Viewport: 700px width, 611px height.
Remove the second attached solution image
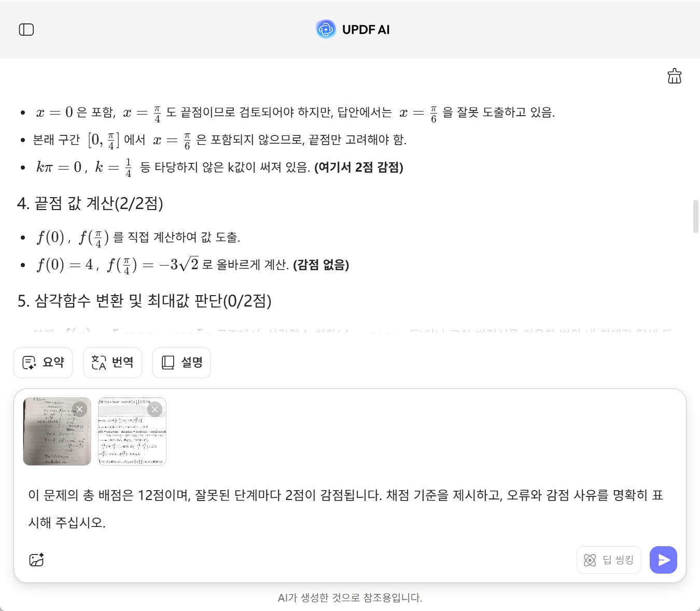tap(155, 409)
